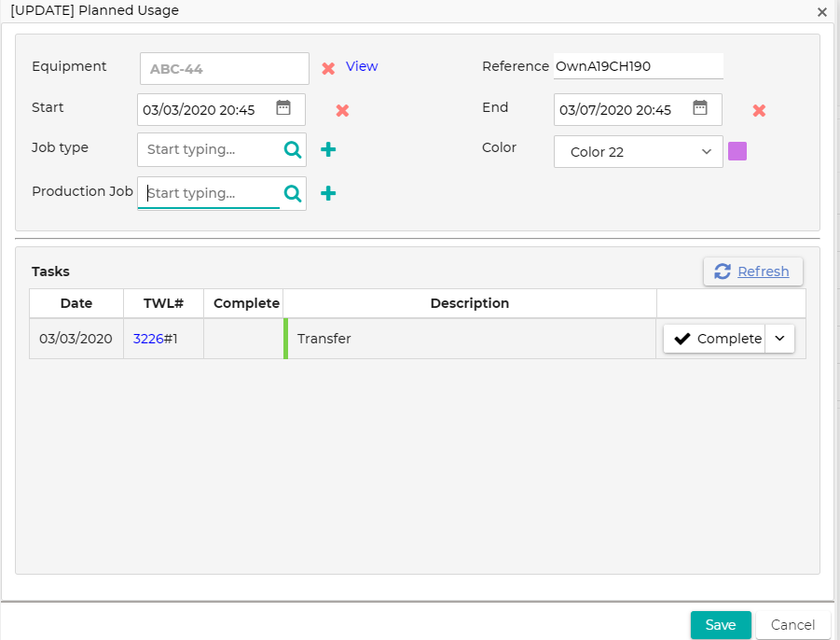This screenshot has height=640, width=840.
Task: Click the Job type search magnifier icon
Action: [x=292, y=149]
